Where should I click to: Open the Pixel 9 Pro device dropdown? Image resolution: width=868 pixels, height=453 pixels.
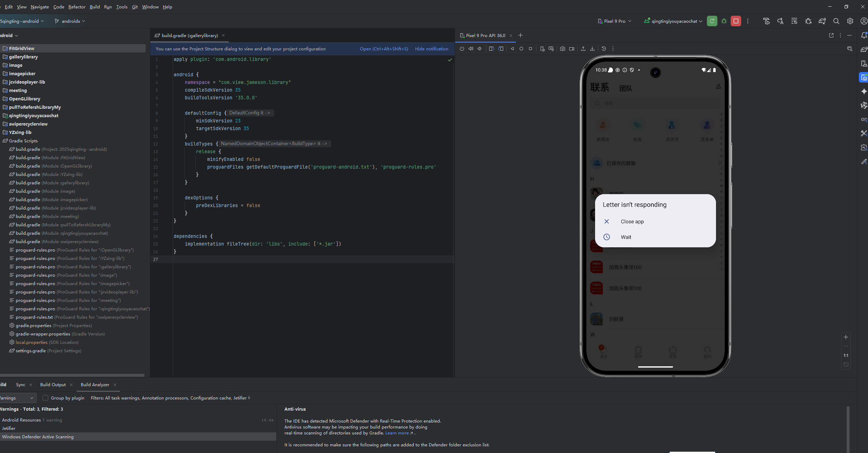pyautogui.click(x=614, y=21)
